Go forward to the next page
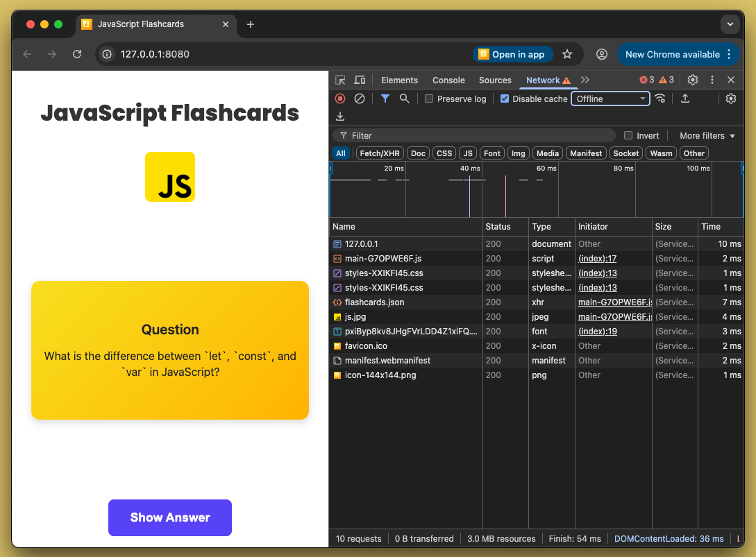The height and width of the screenshot is (557, 756). (52, 54)
